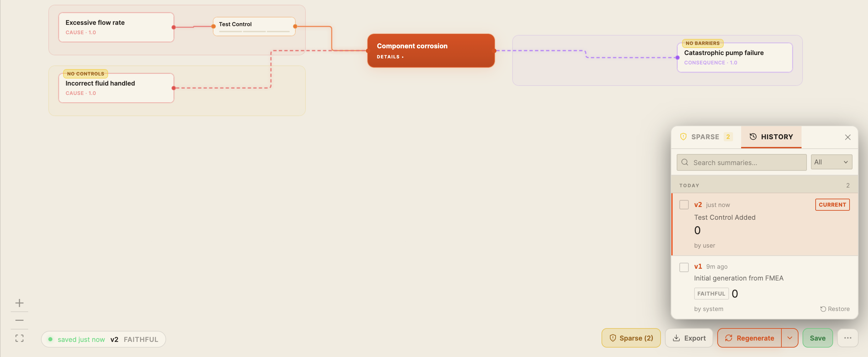Image resolution: width=868 pixels, height=357 pixels.
Task: Select the Test Control node bar
Action: pos(254,27)
